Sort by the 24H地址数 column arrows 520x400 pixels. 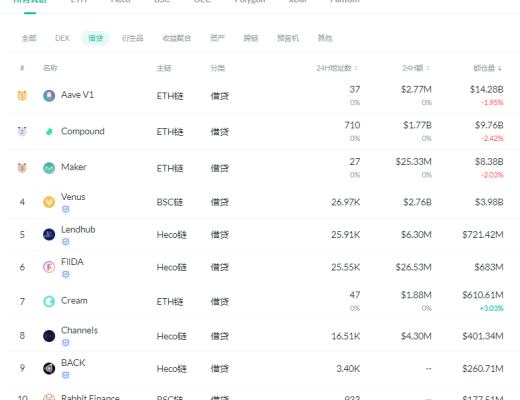click(356, 68)
